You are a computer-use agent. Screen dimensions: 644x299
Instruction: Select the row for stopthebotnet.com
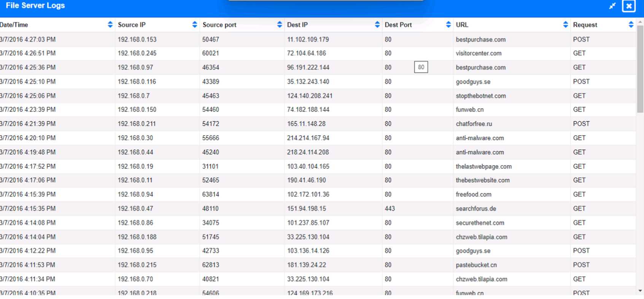pos(480,96)
